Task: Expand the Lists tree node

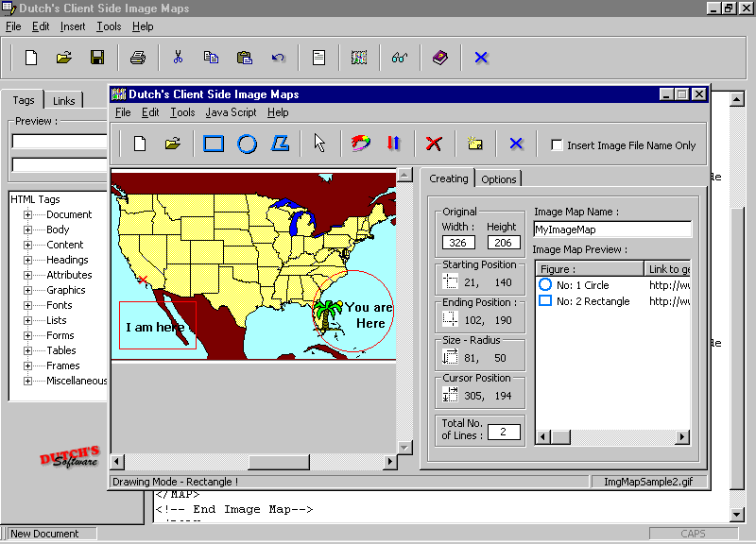Action: (28, 320)
